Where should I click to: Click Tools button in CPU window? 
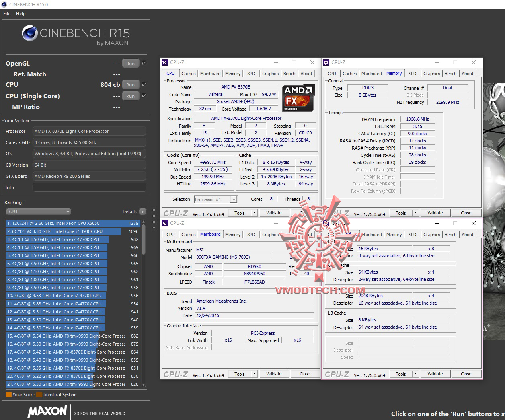(x=240, y=213)
